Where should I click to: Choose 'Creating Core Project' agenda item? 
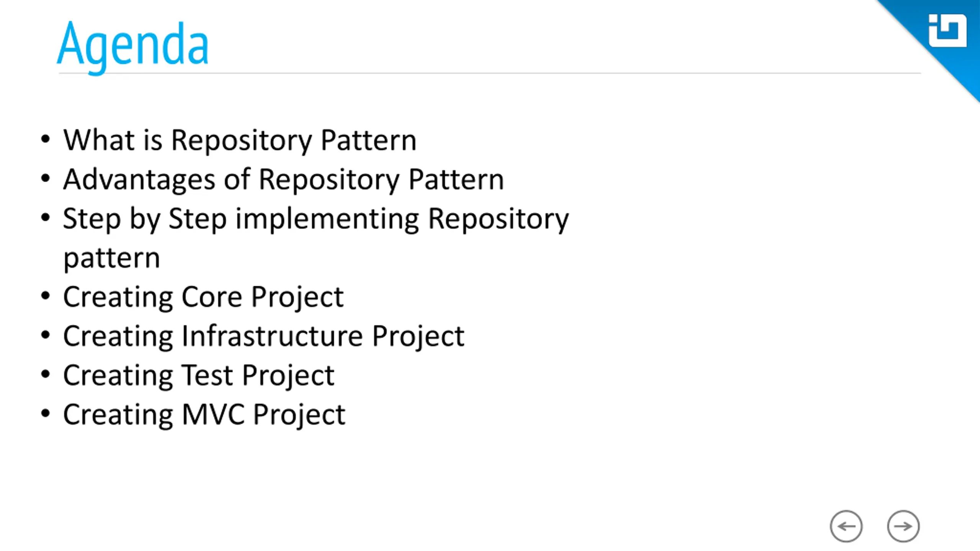point(203,297)
